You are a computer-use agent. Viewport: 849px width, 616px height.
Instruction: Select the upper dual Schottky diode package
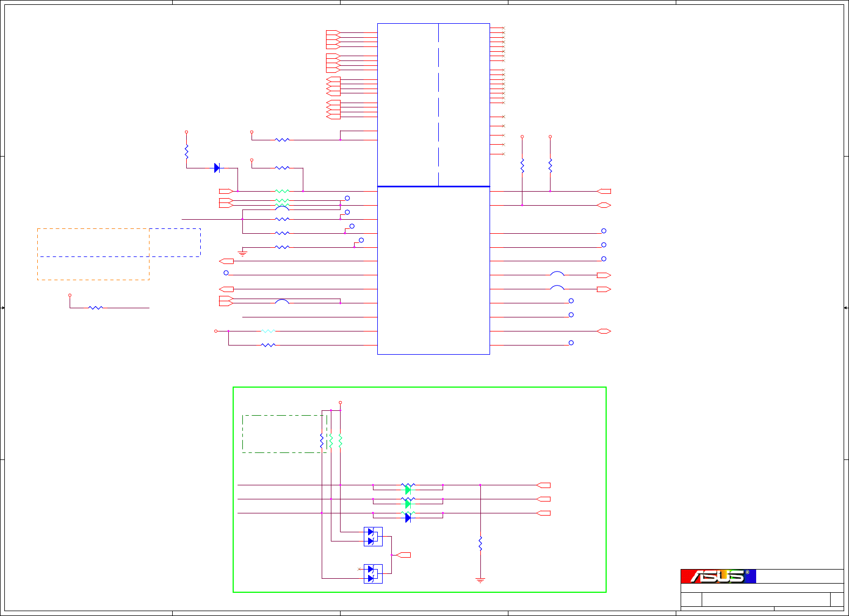pos(373,537)
